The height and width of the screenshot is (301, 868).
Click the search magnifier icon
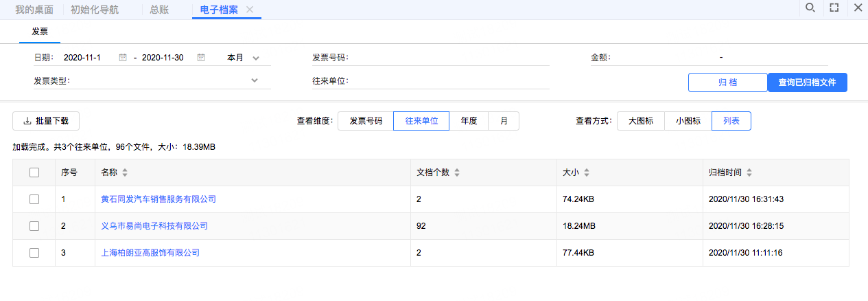tap(810, 8)
